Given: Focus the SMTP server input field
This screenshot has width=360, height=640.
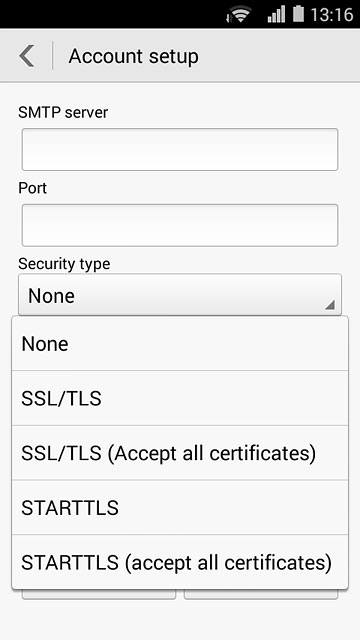Looking at the screenshot, I should pyautogui.click(x=180, y=149).
